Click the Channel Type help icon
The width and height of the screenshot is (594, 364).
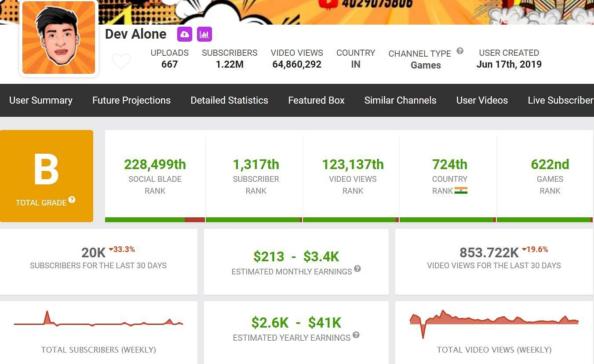460,51
